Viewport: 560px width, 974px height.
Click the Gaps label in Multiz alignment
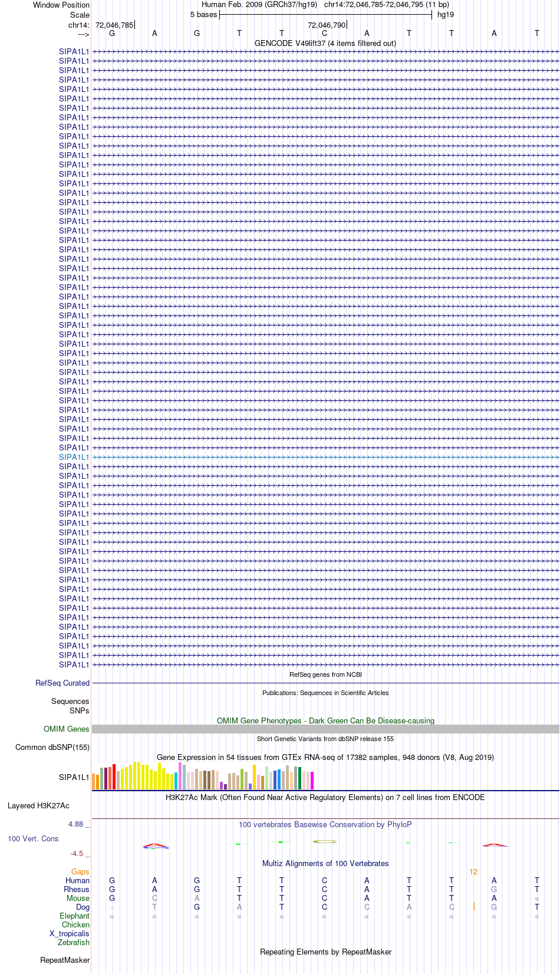[x=80, y=871]
